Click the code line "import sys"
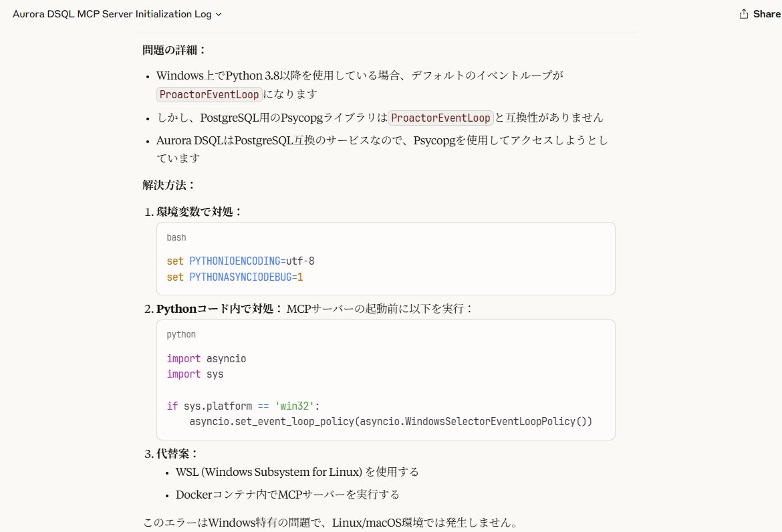This screenshot has height=532, width=782. click(195, 374)
